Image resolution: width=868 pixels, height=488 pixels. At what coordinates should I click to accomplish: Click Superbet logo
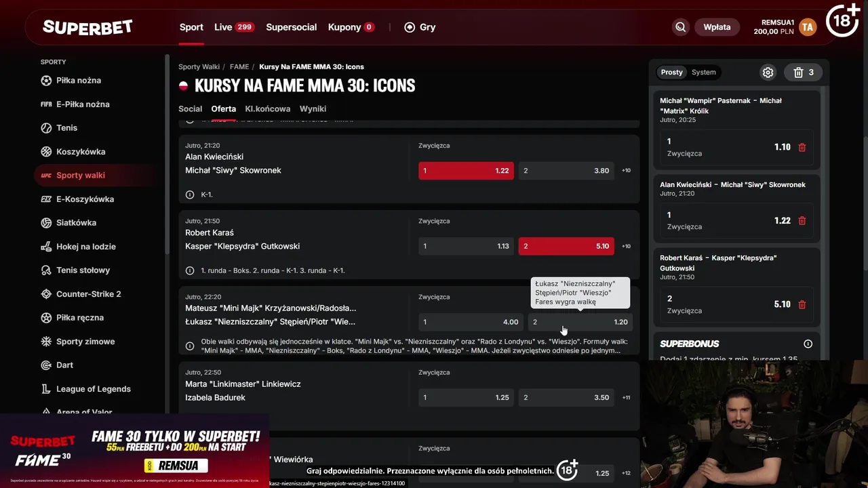[87, 27]
